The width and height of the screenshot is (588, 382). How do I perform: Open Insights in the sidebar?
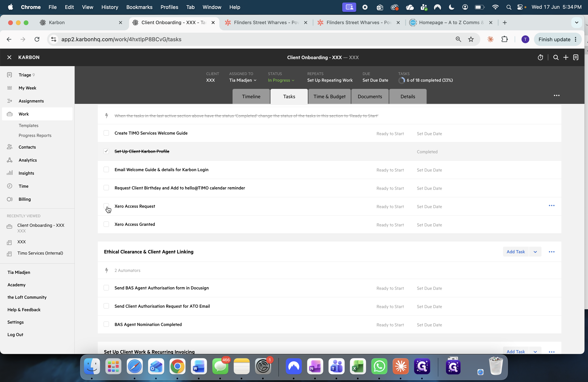pos(37,173)
